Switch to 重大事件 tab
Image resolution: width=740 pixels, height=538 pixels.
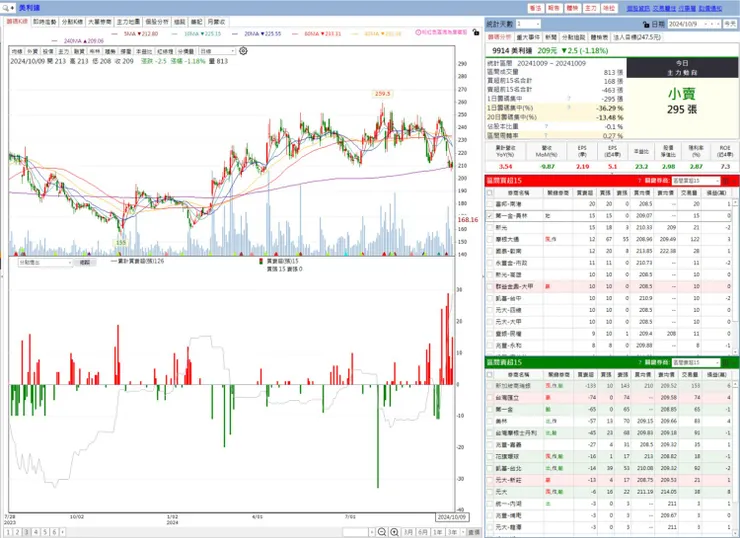coord(528,37)
